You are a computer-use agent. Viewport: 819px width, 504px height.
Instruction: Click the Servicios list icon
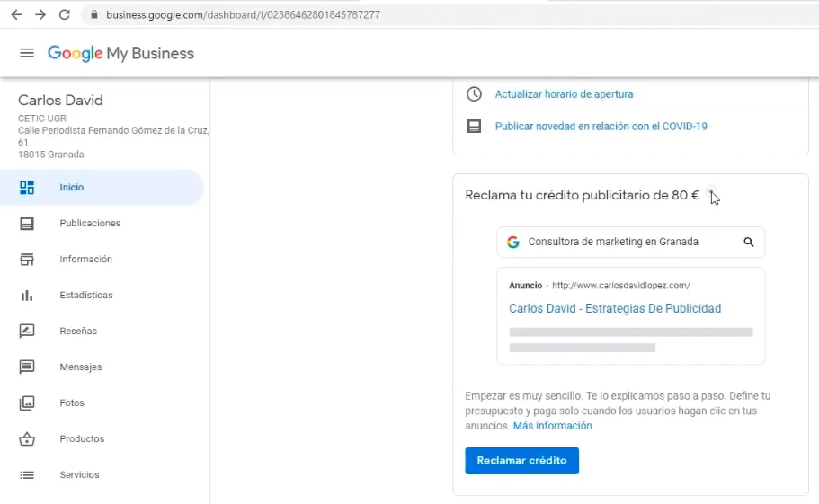[x=27, y=474]
